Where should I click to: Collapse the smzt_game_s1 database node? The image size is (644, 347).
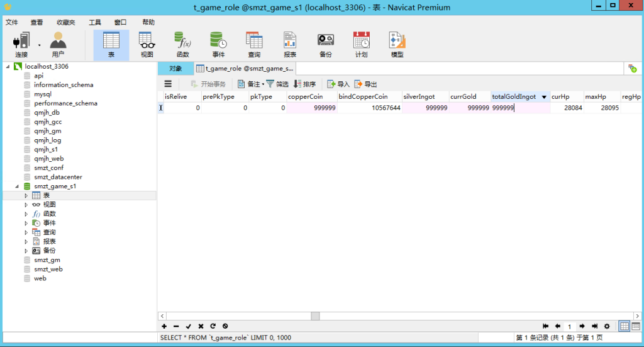pos(17,186)
